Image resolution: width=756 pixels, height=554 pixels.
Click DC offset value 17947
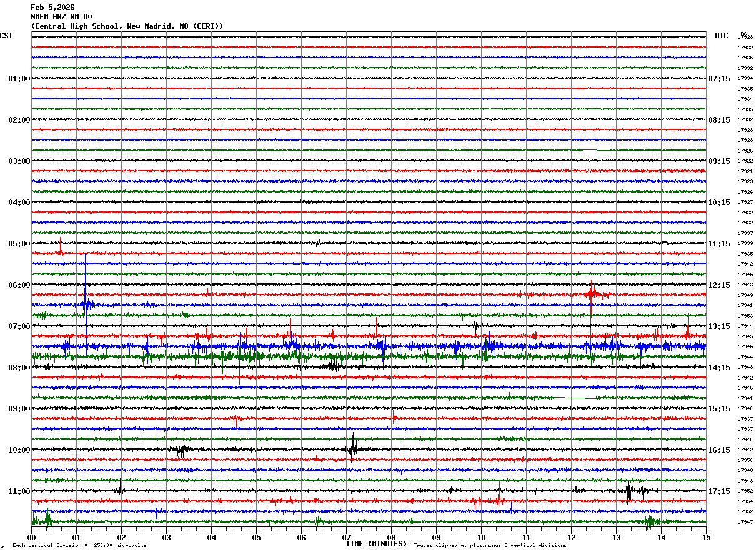click(745, 522)
